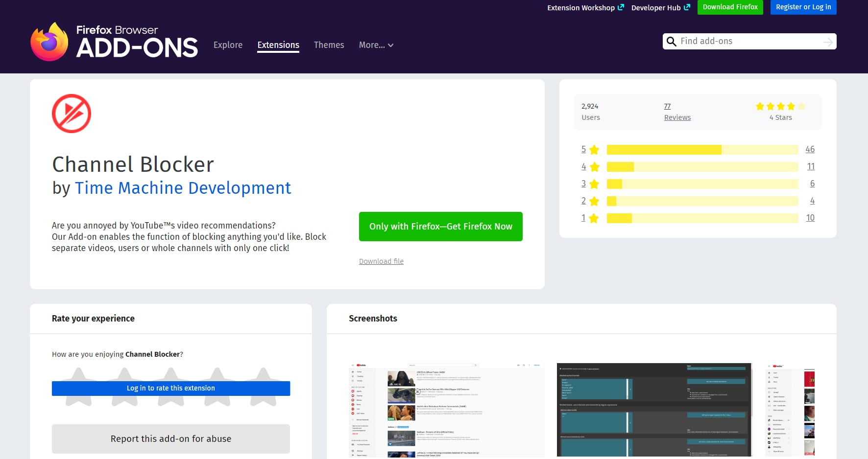Open the 6 three-star reviews count

click(x=812, y=184)
